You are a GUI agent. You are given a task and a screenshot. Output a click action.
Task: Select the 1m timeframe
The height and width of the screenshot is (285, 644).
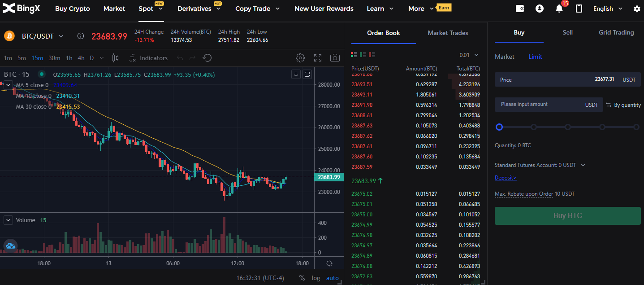8,58
